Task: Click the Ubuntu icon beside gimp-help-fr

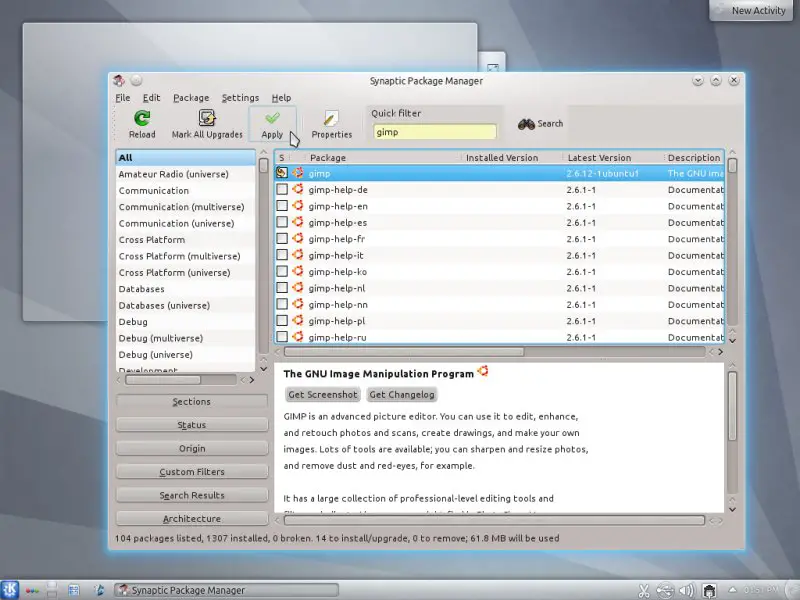Action: 298,238
